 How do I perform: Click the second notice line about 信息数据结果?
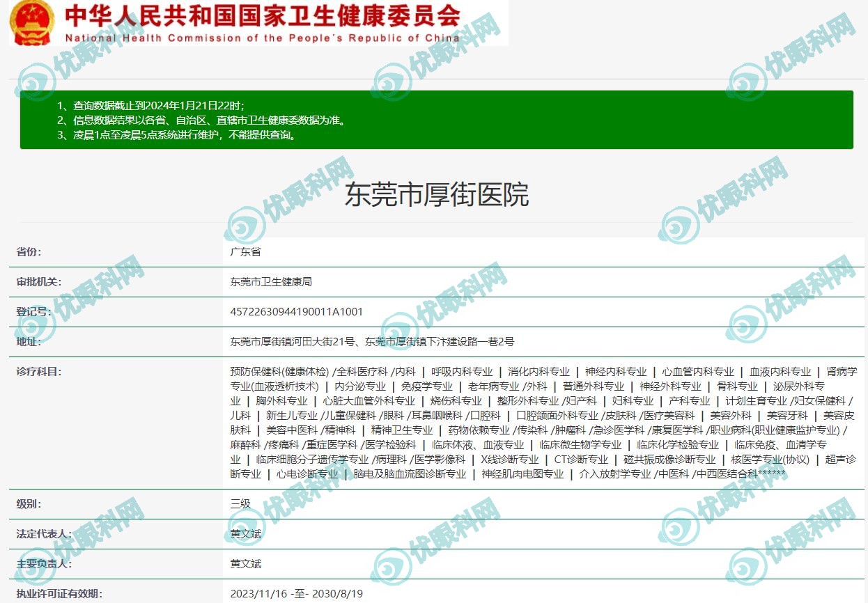(201, 120)
